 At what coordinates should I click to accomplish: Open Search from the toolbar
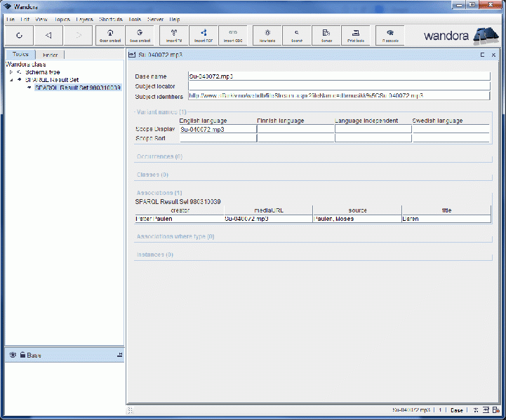click(x=297, y=35)
